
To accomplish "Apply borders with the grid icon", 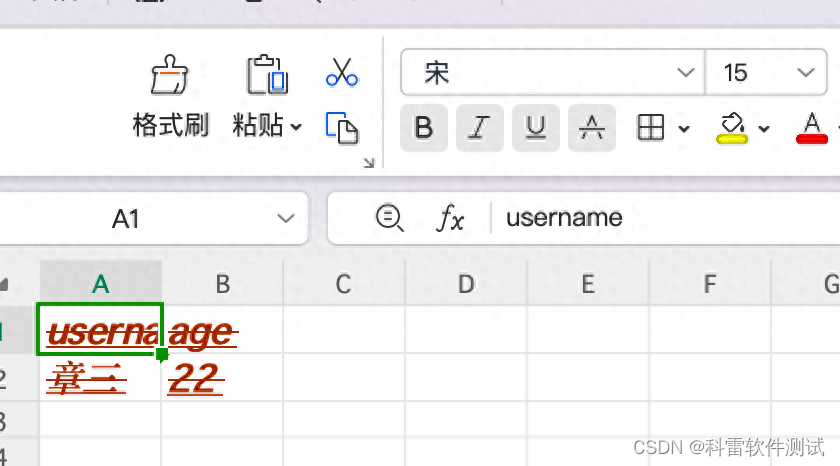I will tap(651, 128).
